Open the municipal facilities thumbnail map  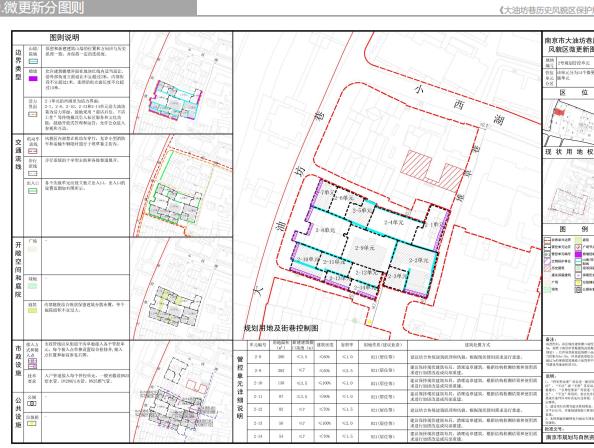[181, 392]
